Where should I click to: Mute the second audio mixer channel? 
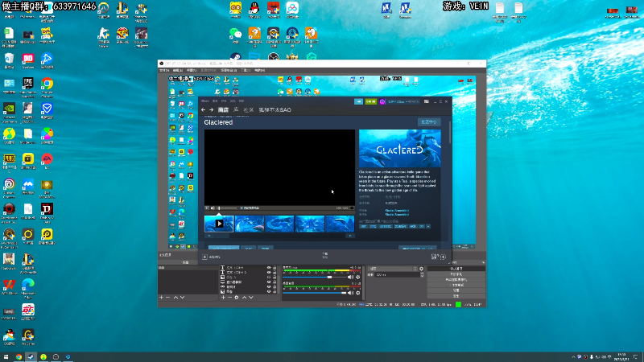(350, 293)
